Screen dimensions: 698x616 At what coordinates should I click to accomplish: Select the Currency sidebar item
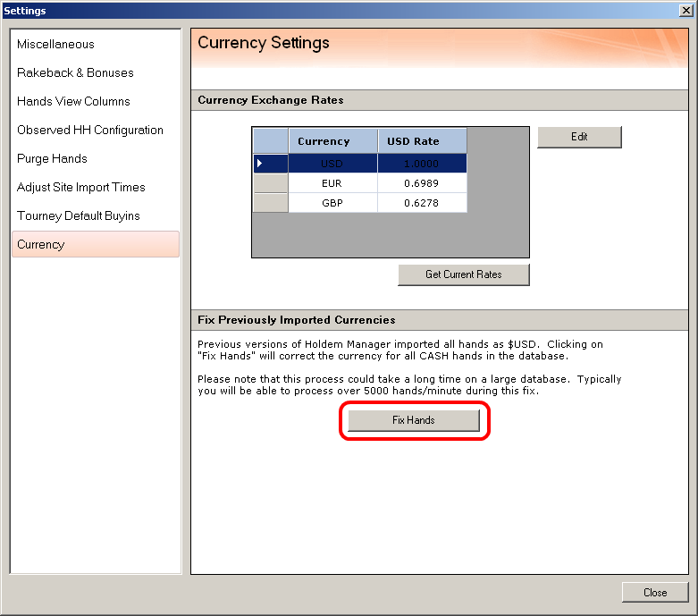coord(96,244)
